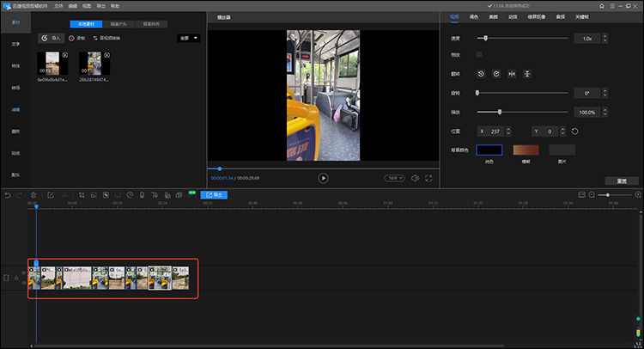Click the home icon in title bar

(602, 6)
